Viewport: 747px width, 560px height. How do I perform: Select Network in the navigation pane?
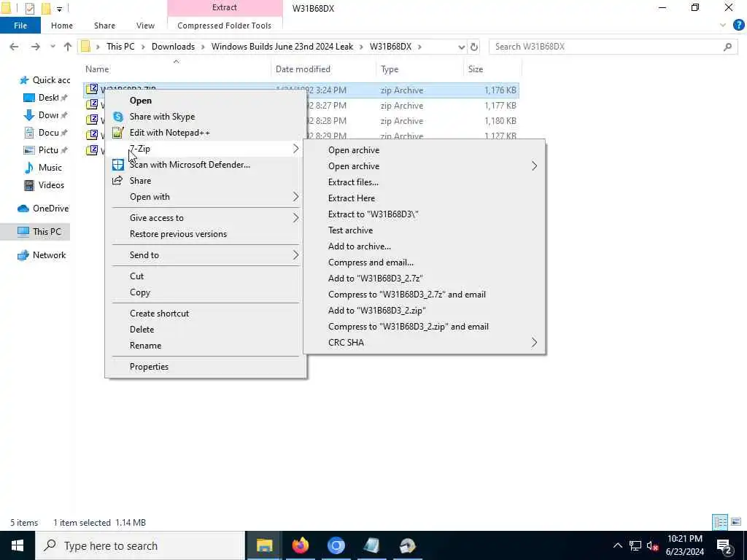tap(42, 255)
